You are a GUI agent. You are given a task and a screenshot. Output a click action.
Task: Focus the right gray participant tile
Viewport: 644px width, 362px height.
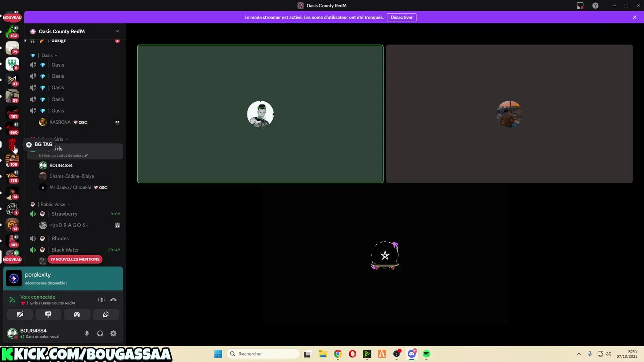509,114
